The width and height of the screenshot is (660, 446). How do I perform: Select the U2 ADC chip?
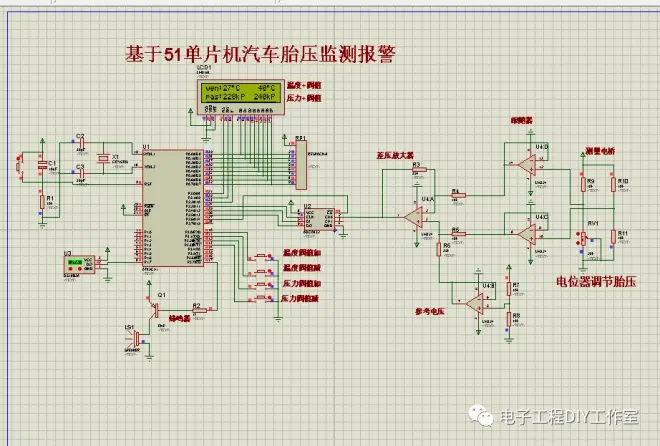[x=319, y=219]
